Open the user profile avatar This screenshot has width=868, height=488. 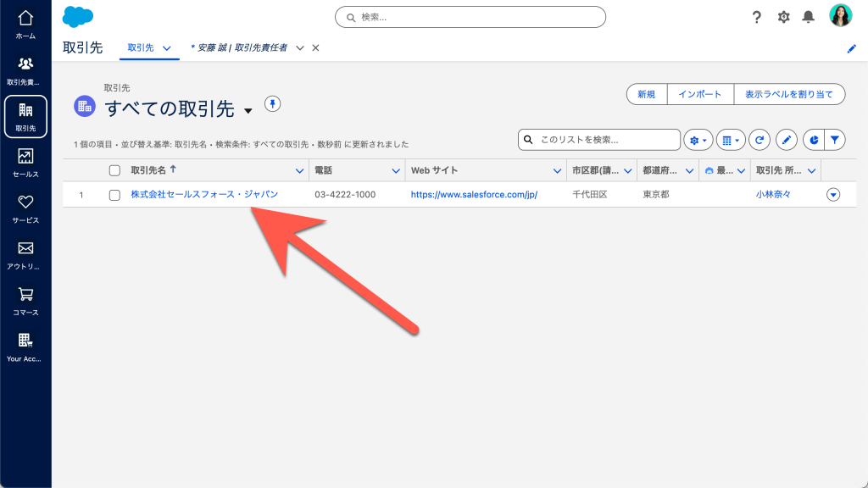[x=840, y=15]
